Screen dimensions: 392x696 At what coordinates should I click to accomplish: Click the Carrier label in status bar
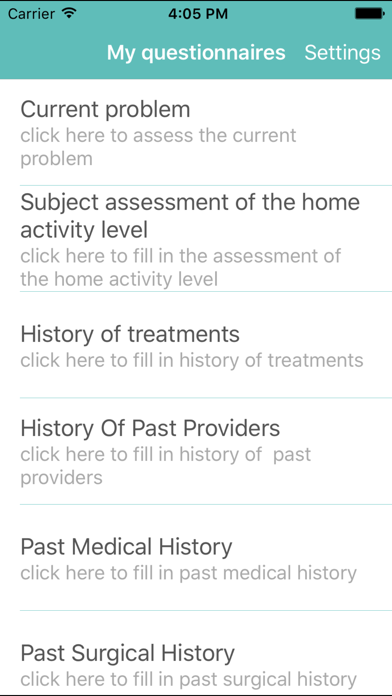click(32, 14)
